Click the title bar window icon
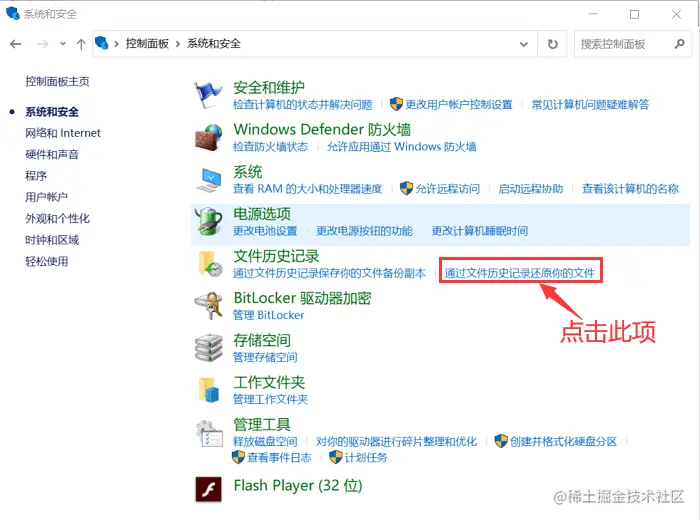Image resolution: width=700 pixels, height=520 pixels. (13, 13)
